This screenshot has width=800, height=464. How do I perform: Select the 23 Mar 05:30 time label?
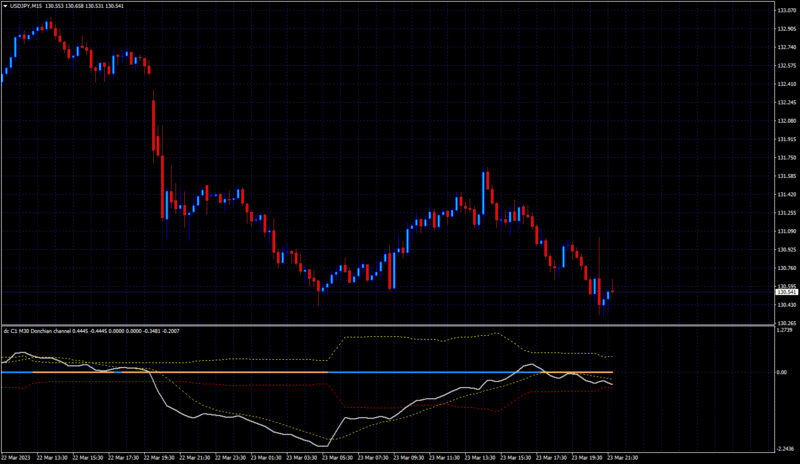click(x=338, y=458)
